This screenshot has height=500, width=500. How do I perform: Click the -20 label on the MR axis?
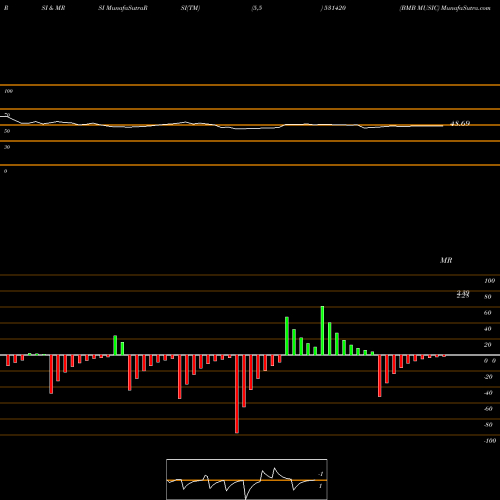488,377
